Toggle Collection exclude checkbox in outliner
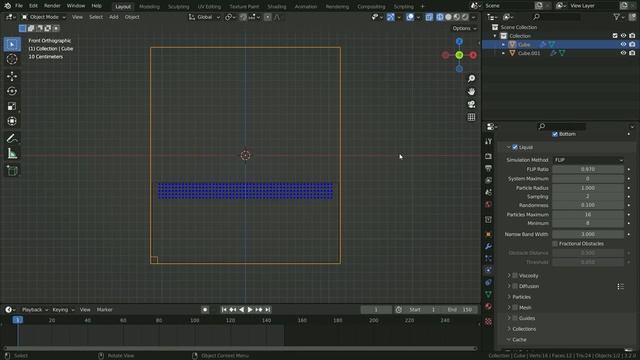This screenshot has height=360, width=640. (x=615, y=36)
